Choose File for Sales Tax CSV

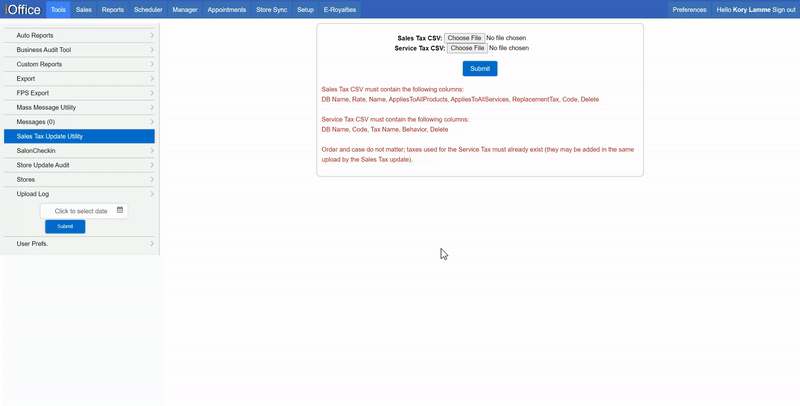[464, 38]
